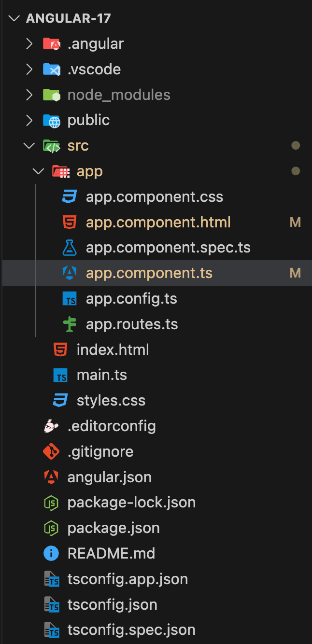Viewport: 312px width, 644px height.
Task: Expand the .angular folder chevron
Action: [29, 44]
